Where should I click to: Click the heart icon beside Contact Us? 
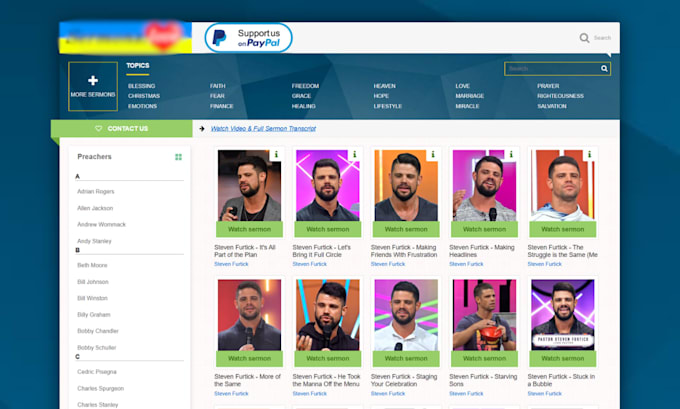tap(98, 128)
